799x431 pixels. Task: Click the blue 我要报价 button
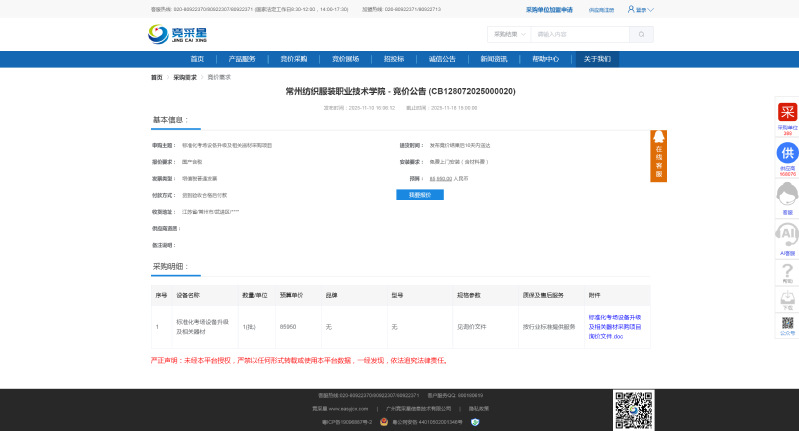[x=420, y=194]
